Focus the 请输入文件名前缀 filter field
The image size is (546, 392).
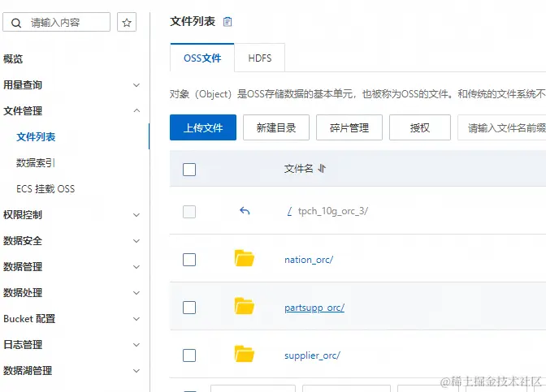[502, 127]
